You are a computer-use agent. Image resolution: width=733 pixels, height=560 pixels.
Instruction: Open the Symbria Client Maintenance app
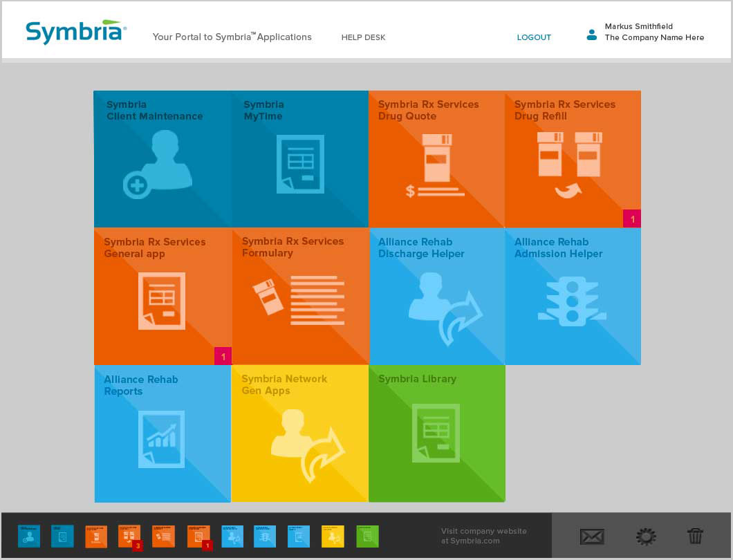pos(162,158)
